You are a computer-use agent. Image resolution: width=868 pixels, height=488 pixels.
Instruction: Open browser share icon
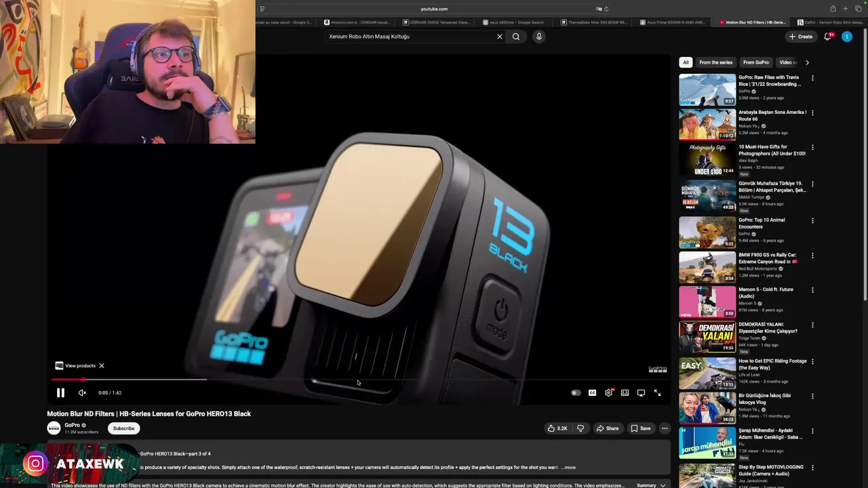click(x=833, y=9)
